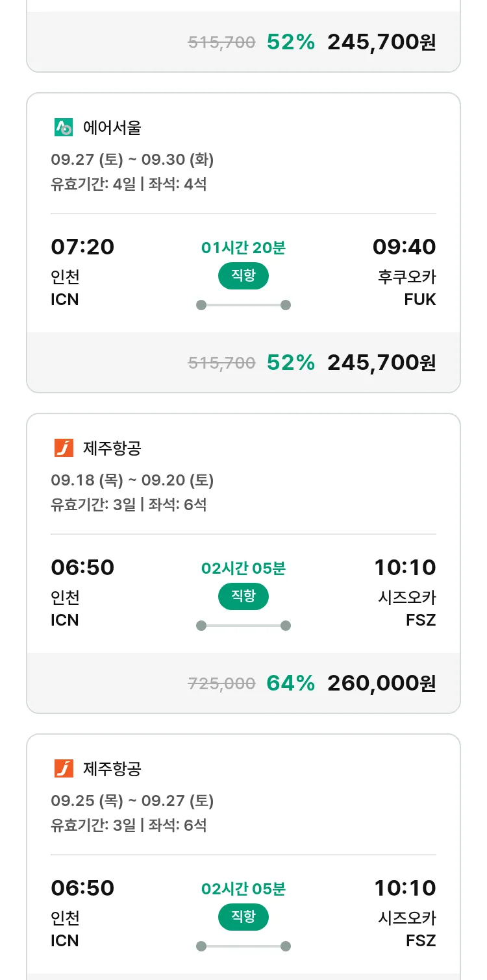Click Jeju Air logo on 09.18 flight
This screenshot has width=487, height=980.
pos(64,448)
